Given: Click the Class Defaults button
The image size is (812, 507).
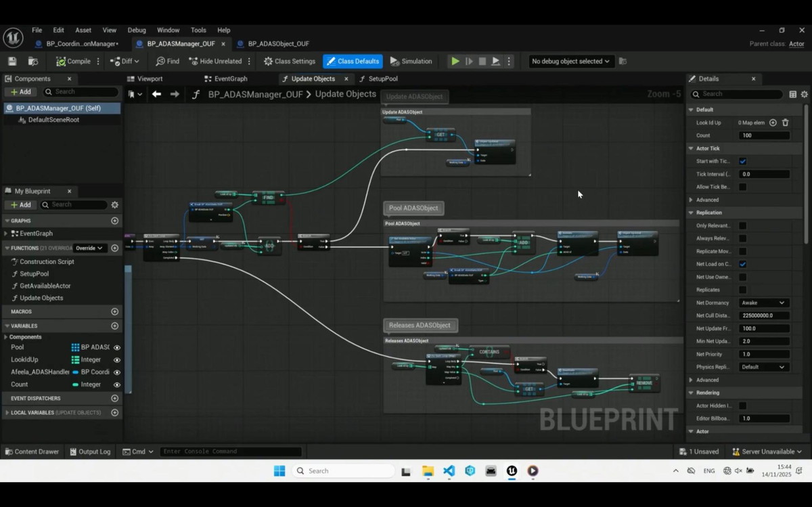Looking at the screenshot, I should [x=353, y=61].
